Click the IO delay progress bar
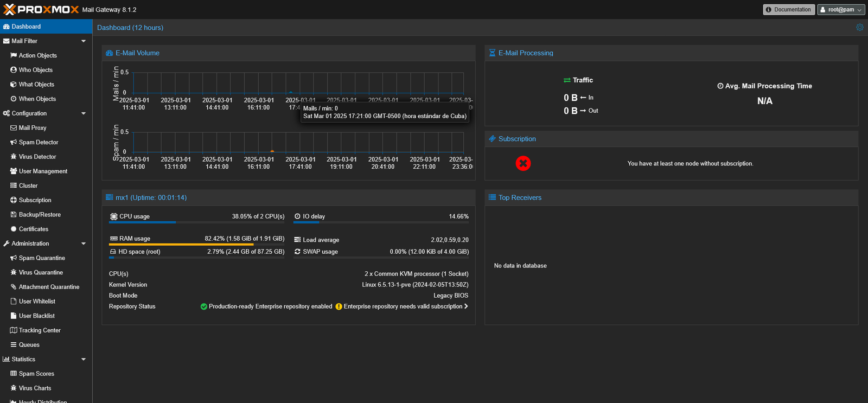This screenshot has width=868, height=403. [x=381, y=222]
